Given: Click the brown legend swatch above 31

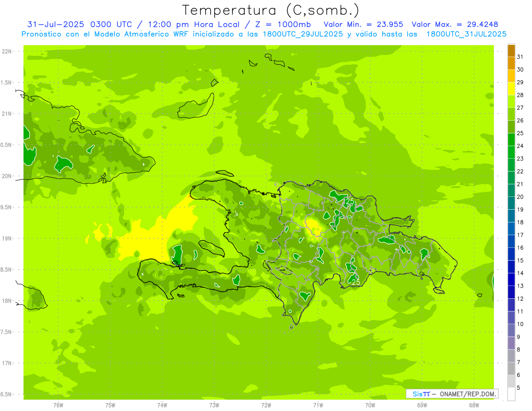Looking at the screenshot, I should (511, 51).
